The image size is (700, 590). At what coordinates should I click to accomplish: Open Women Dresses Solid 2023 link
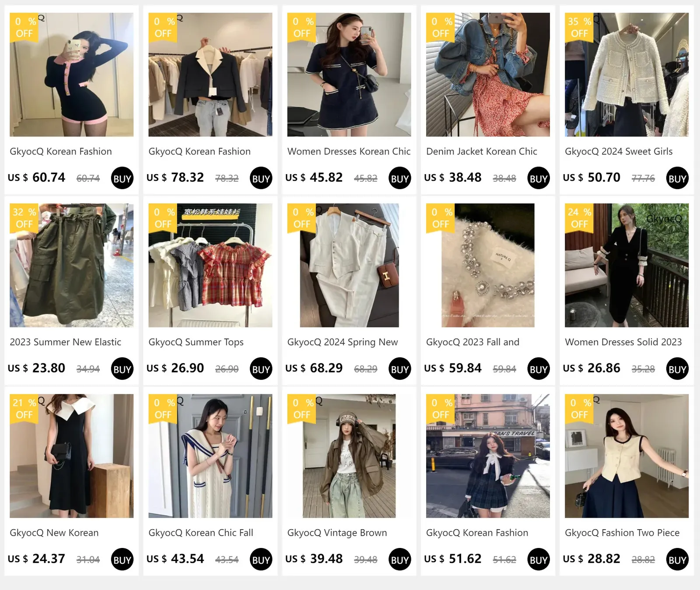(623, 342)
